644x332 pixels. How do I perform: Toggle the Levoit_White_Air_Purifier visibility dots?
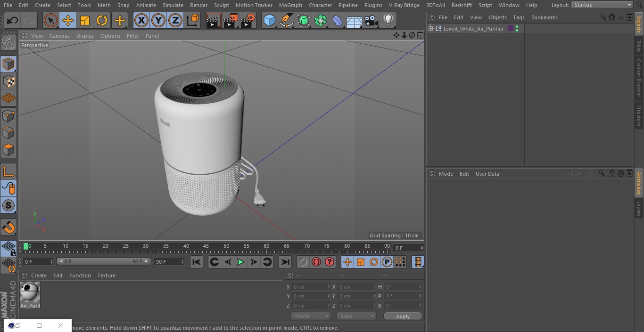pos(517,29)
